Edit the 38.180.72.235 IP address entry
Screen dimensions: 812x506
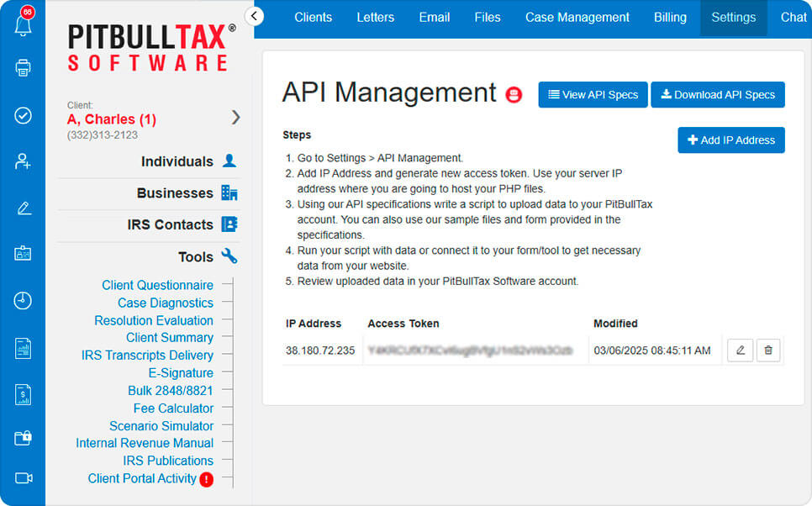740,351
